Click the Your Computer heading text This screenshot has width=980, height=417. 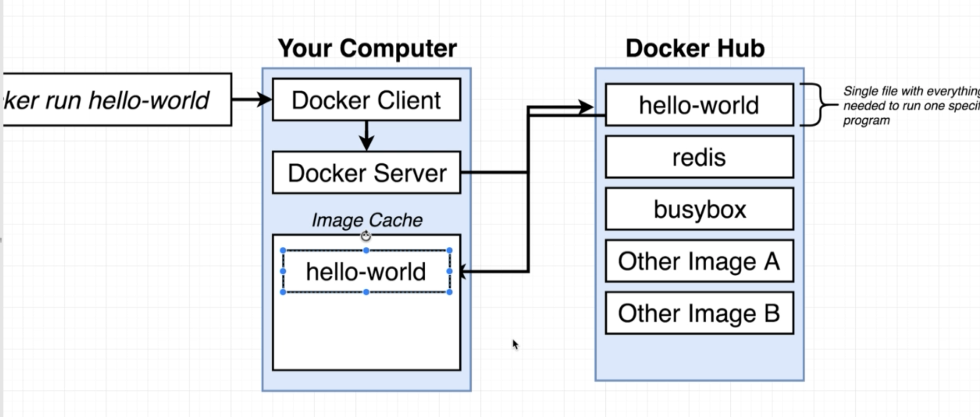367,48
